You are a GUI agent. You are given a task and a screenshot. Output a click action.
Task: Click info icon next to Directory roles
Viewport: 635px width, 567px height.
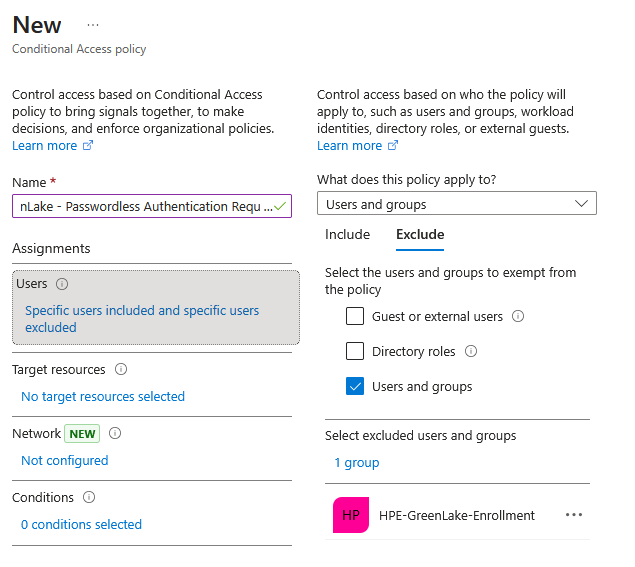pos(471,352)
